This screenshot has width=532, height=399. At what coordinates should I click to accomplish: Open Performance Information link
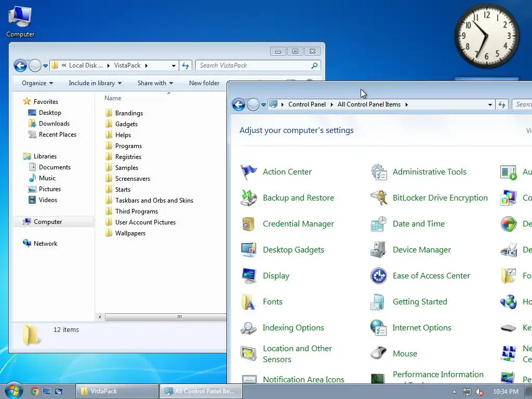click(x=438, y=375)
